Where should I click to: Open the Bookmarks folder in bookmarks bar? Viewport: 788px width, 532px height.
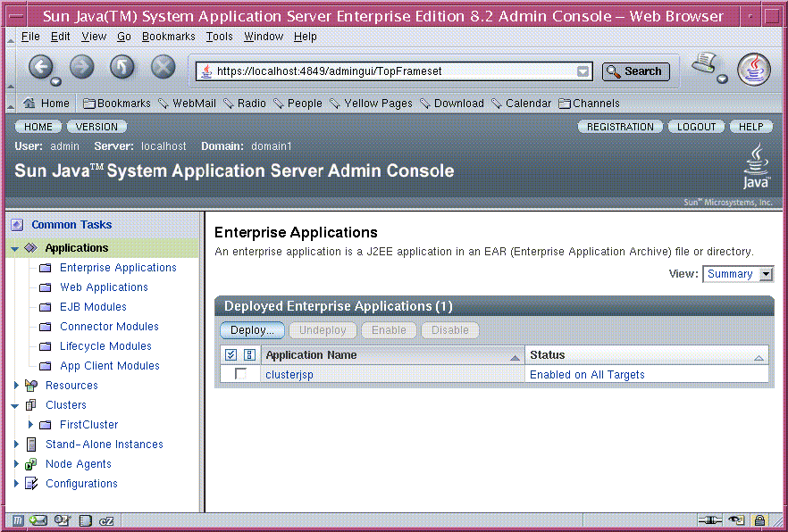(116, 104)
